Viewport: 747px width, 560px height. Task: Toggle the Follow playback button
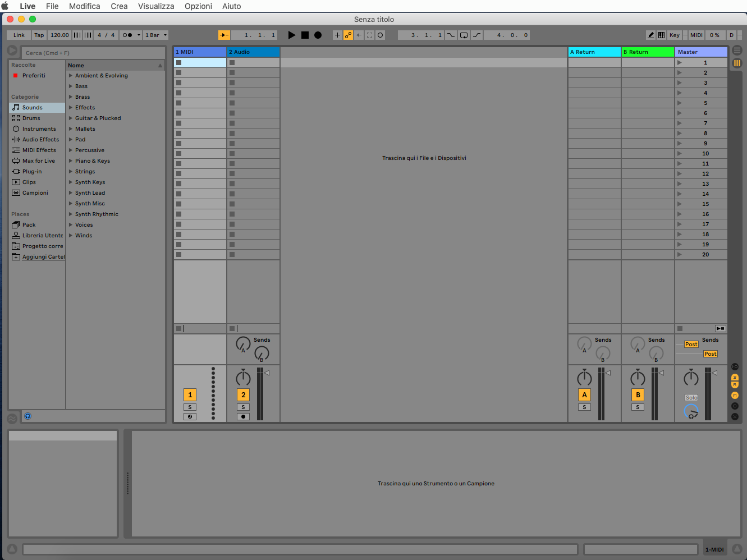pos(224,35)
